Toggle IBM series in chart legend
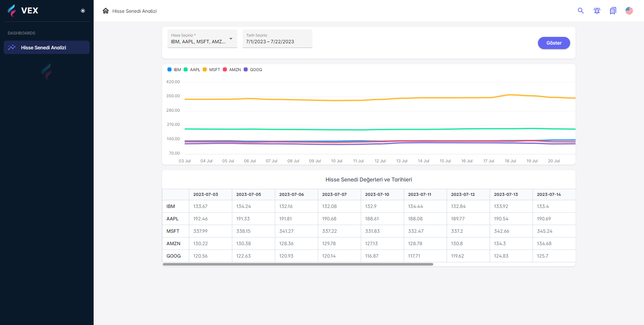Viewport: 644px width, 325px height. coord(174,70)
